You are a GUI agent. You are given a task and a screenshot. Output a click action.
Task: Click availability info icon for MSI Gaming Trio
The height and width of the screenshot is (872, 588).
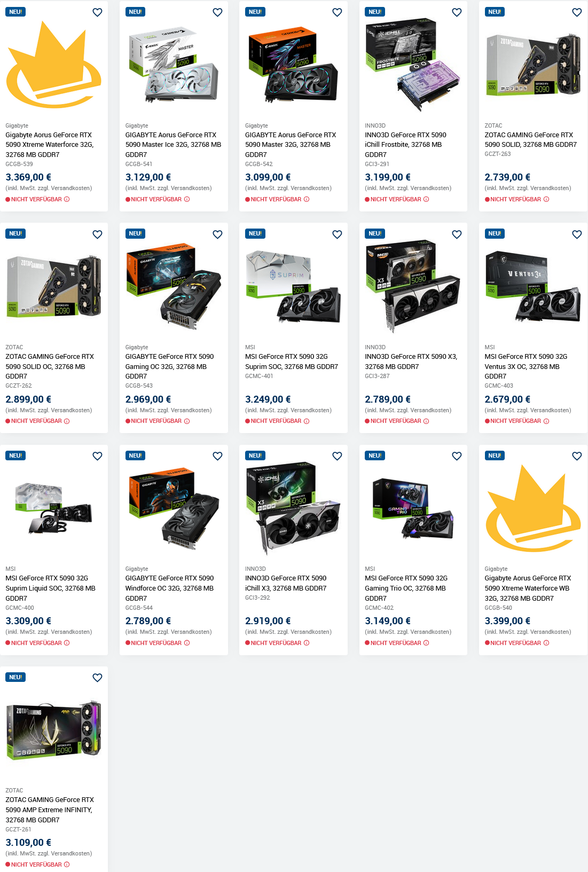426,643
